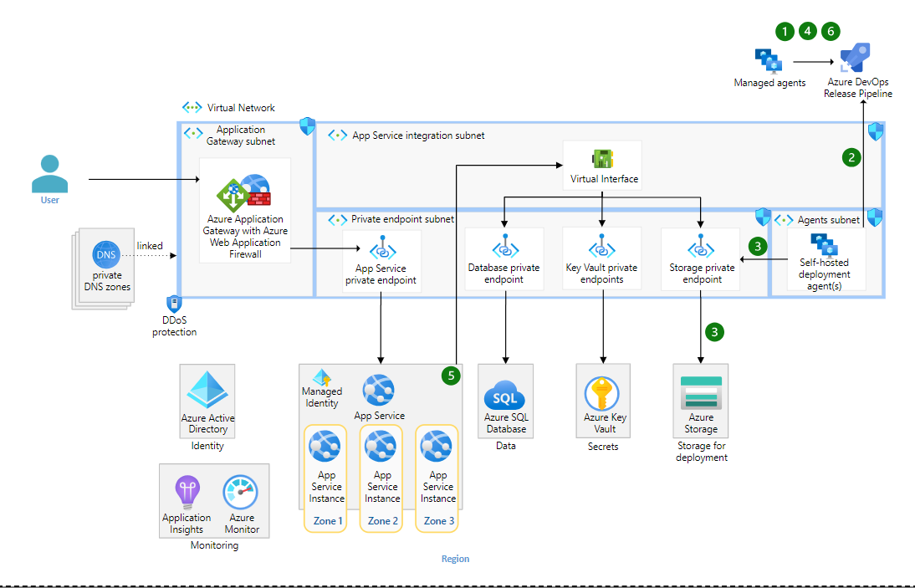Screen dimensions: 915x588
Task: Click the 'Application Gateway subnet' text label
Action: [240, 135]
